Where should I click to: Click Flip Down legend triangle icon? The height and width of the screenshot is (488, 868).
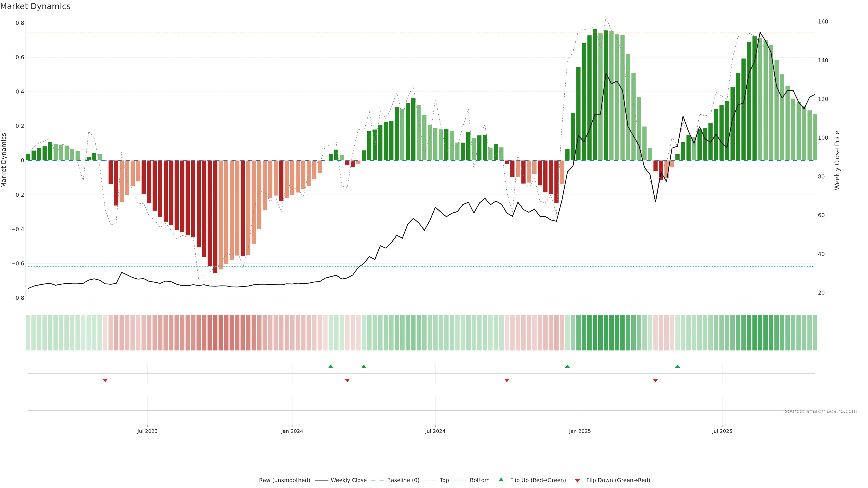pyautogui.click(x=577, y=481)
